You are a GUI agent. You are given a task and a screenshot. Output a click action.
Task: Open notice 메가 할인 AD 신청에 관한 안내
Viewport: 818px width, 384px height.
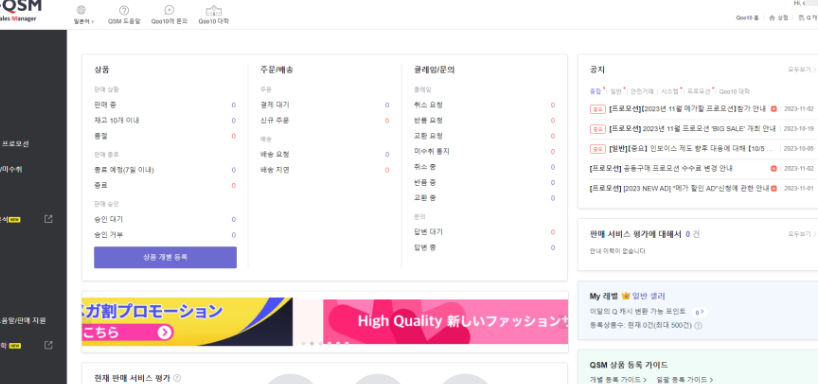tap(679, 188)
